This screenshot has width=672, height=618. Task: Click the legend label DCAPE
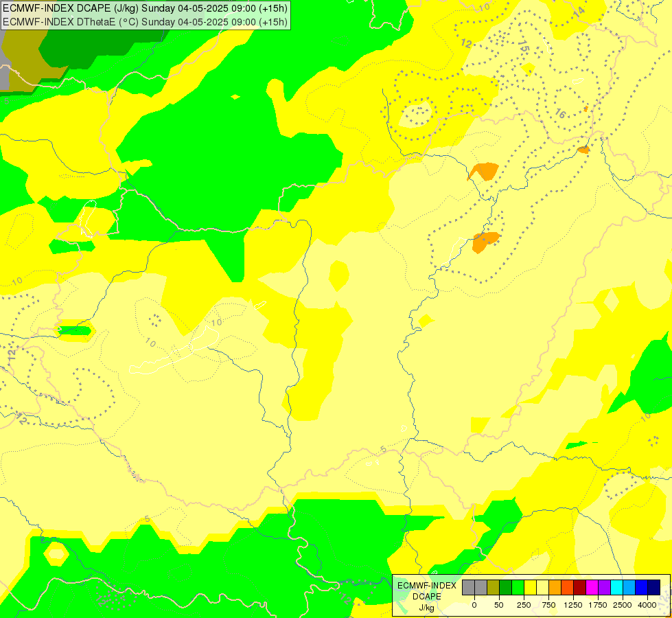coord(427,597)
